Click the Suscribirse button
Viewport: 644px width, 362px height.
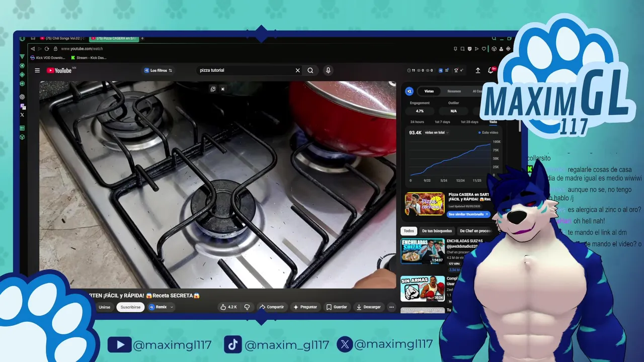(130, 307)
